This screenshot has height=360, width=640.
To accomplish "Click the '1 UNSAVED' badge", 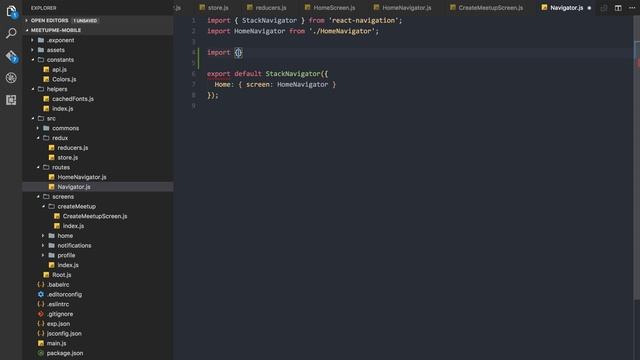I will pyautogui.click(x=85, y=20).
